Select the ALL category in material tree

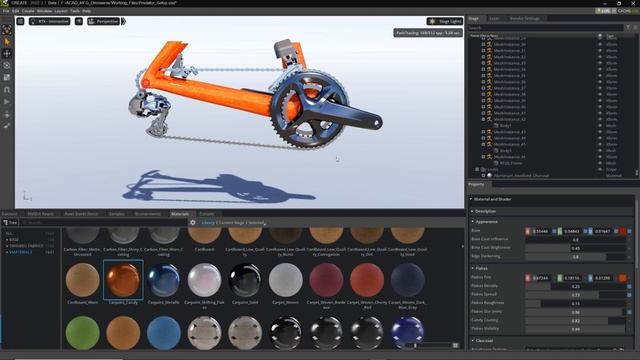pos(9,234)
